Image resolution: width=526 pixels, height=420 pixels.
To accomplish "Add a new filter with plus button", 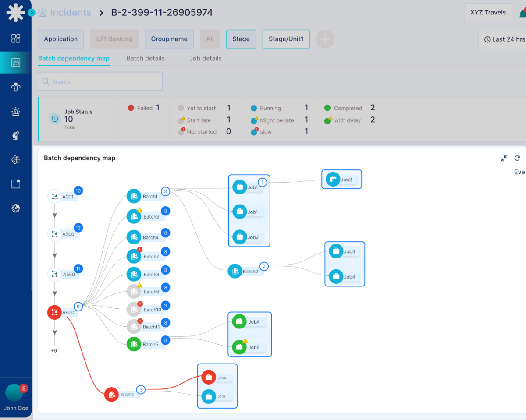I will coord(325,39).
